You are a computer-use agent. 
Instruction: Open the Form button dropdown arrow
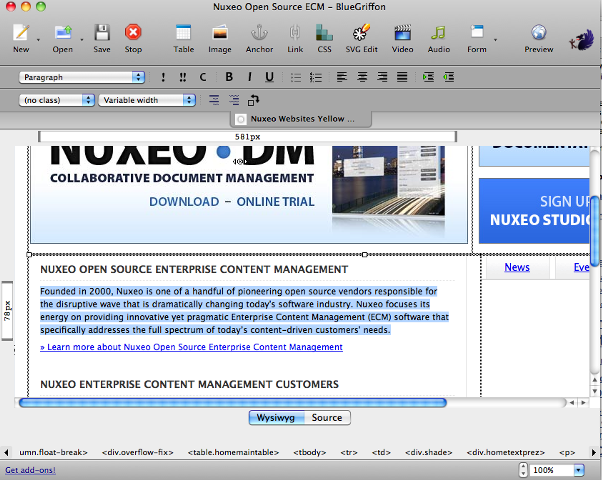point(495,40)
